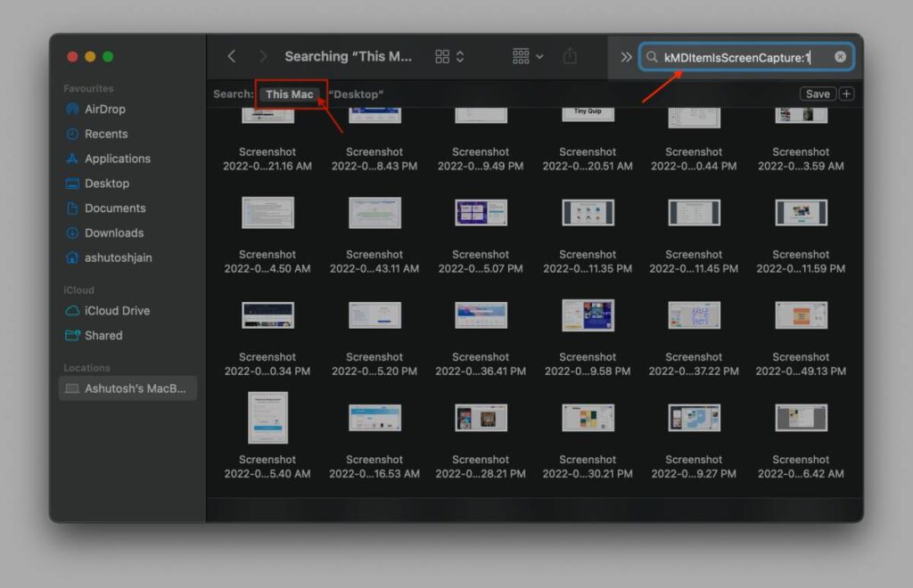Open Downloads in the sidebar

(113, 233)
